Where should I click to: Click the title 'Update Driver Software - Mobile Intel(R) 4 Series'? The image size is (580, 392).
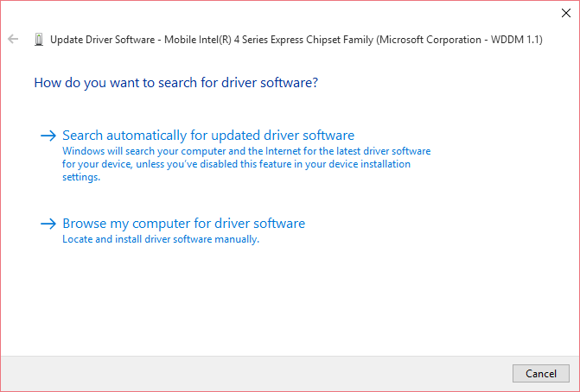tap(296, 40)
